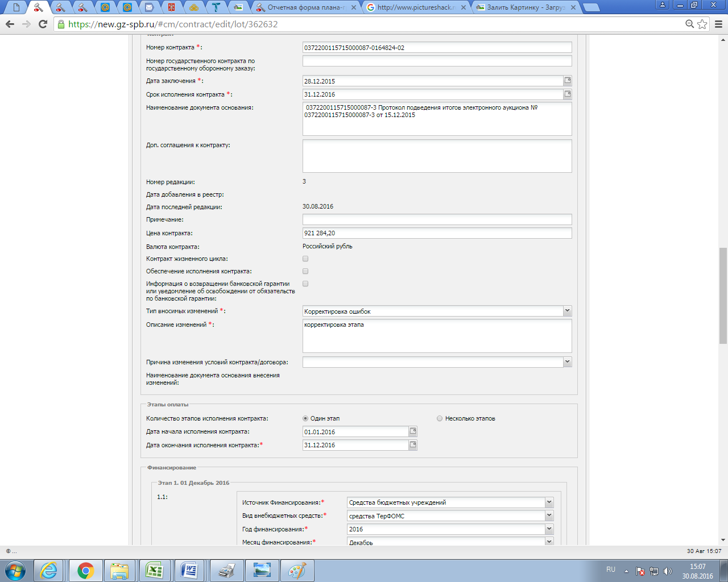The height and width of the screenshot is (582, 728).
Task: Open Windows Explorer folder in taskbar
Action: pos(119,570)
